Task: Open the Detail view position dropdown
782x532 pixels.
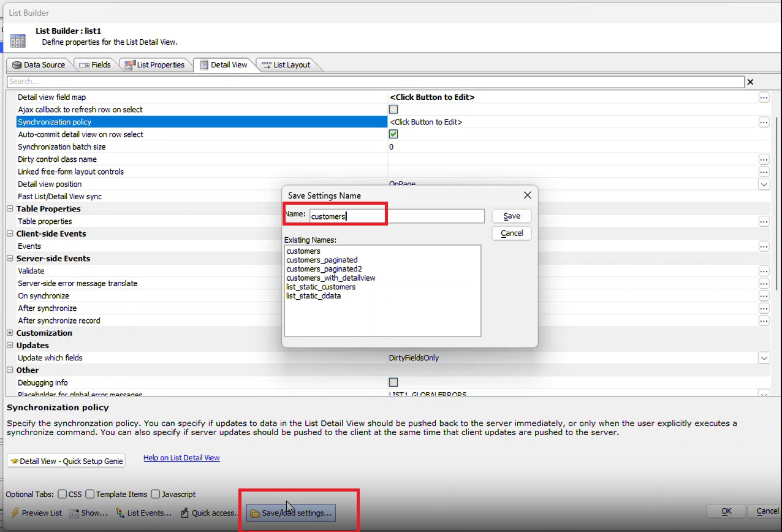Action: pyautogui.click(x=764, y=184)
